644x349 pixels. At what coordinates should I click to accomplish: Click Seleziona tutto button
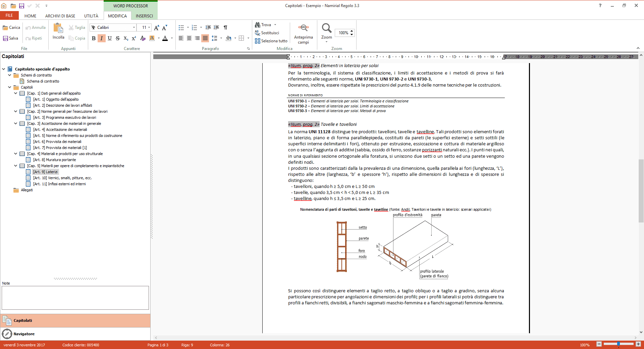coord(271,41)
